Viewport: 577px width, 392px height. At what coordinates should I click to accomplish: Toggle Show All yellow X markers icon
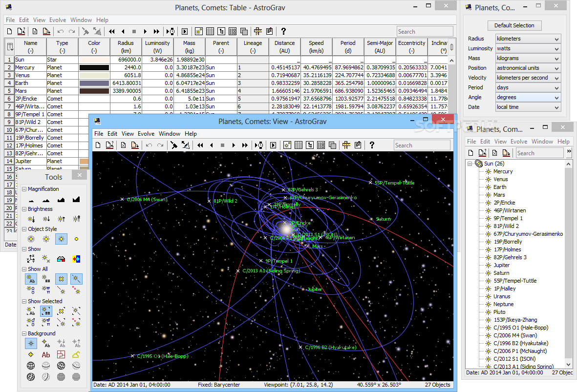61,279
